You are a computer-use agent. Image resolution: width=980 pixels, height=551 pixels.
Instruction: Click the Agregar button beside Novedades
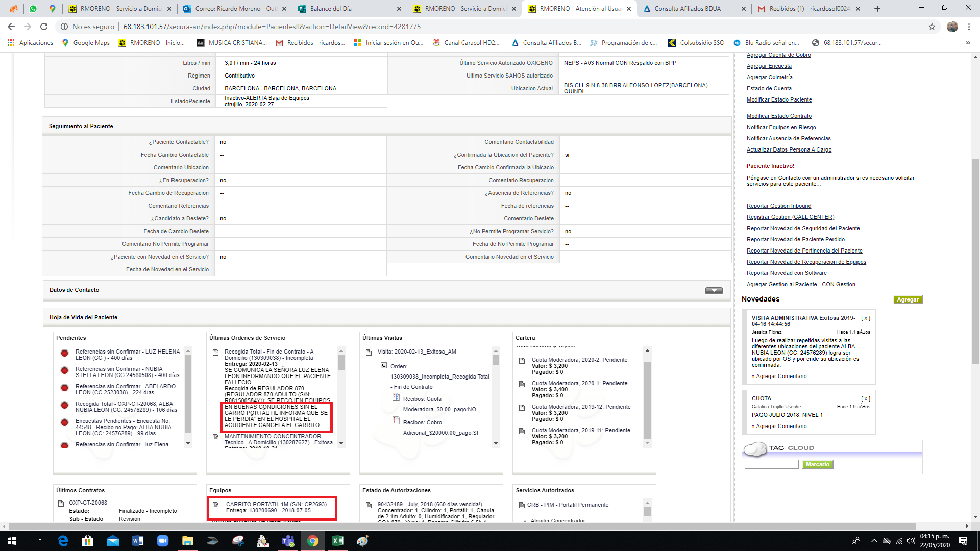pos(908,299)
